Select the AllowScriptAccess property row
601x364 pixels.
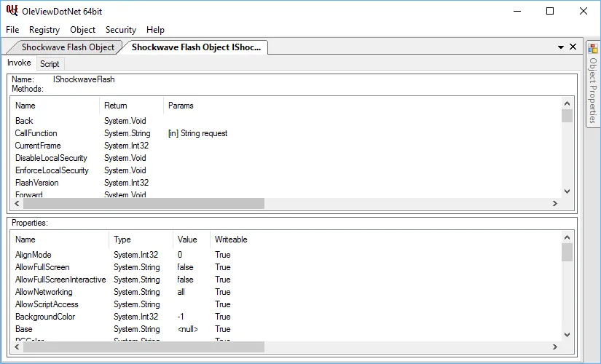[286, 304]
